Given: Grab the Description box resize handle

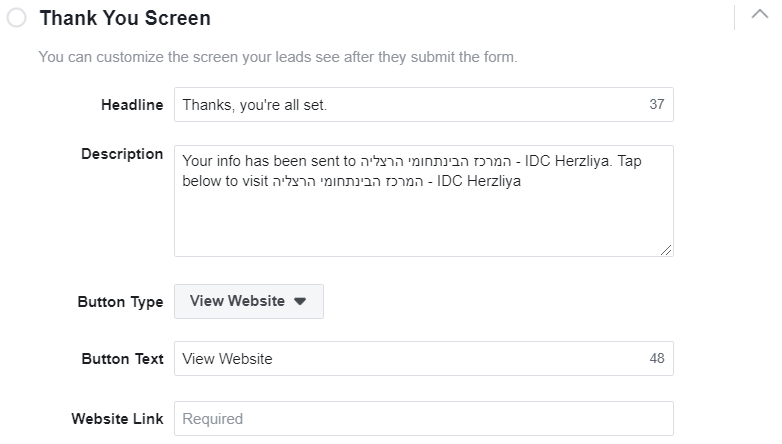Looking at the screenshot, I should 666,249.
